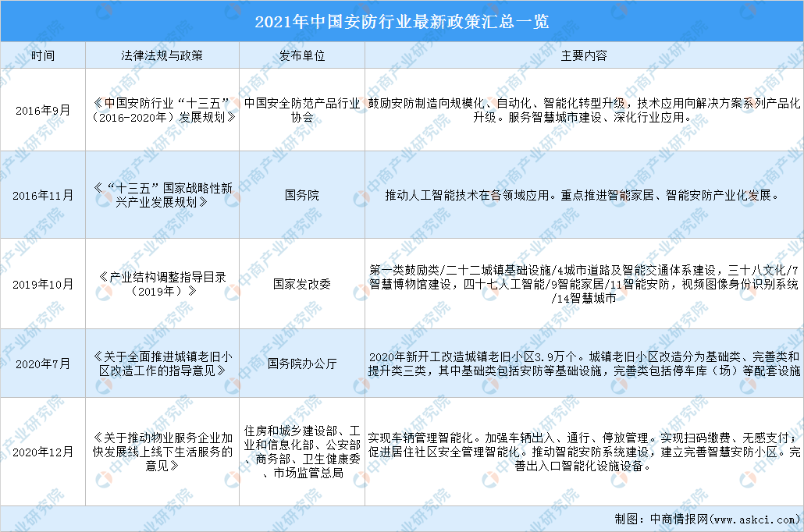The height and width of the screenshot is (532, 804).
Task: Select policy cell '产业结构调整指导目录（2019年）'
Action: click(162, 284)
